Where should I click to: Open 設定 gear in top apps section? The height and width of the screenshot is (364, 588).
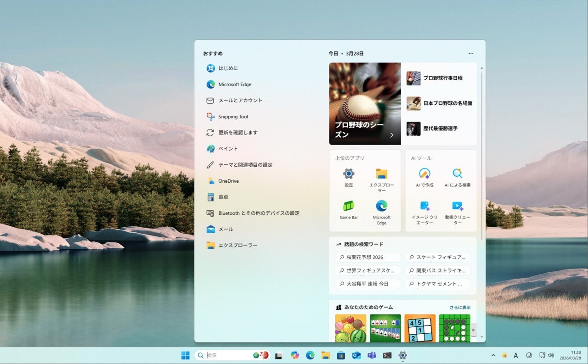click(x=349, y=174)
